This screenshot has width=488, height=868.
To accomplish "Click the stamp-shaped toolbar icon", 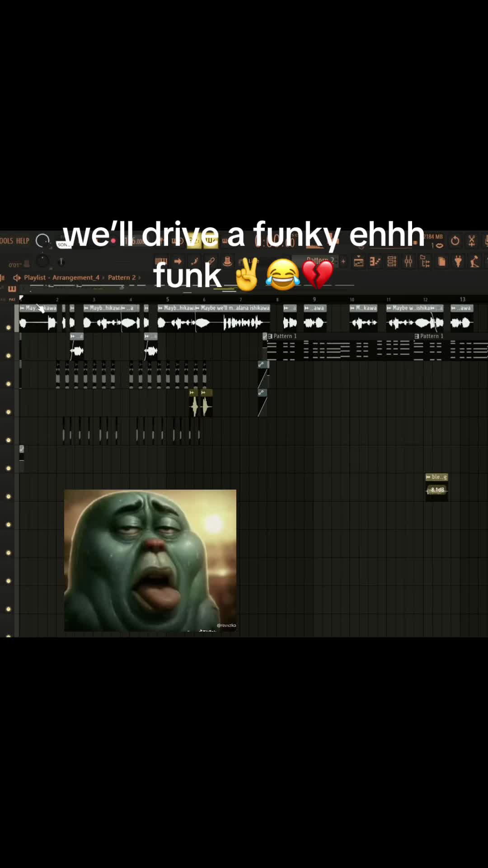I will pos(228,261).
